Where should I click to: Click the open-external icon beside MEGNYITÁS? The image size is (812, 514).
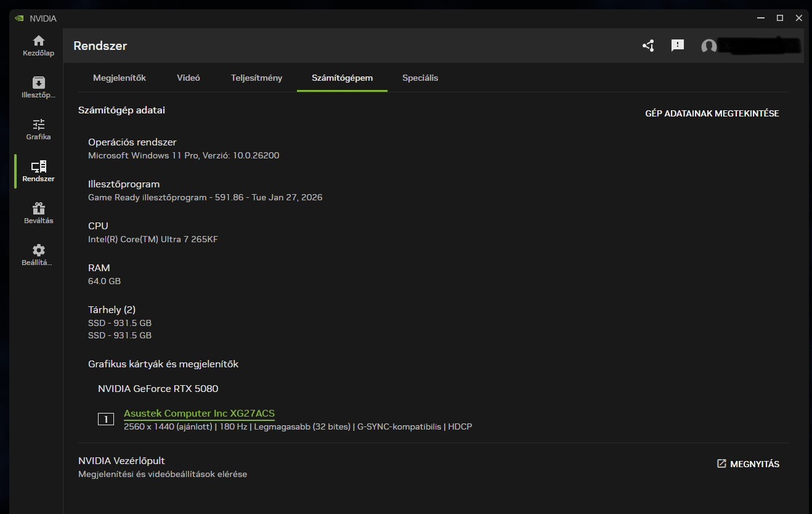[x=721, y=463]
